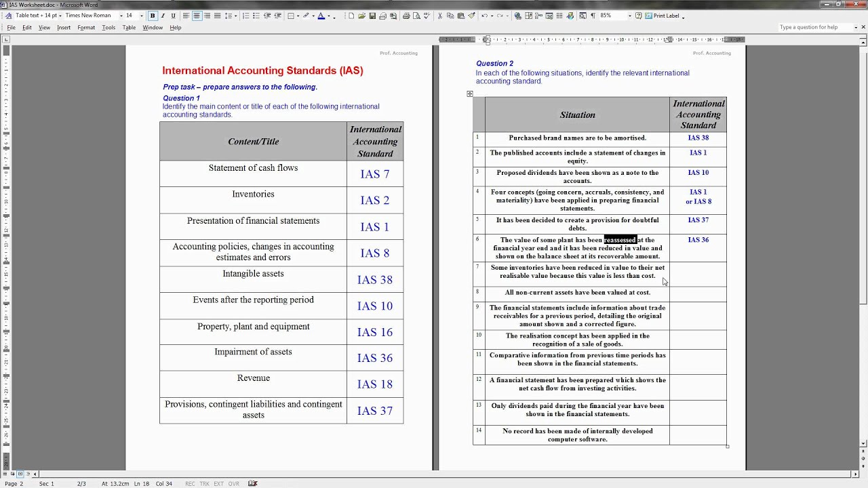Decrease paragraph indent
The width and height of the screenshot is (868, 488).
(267, 16)
